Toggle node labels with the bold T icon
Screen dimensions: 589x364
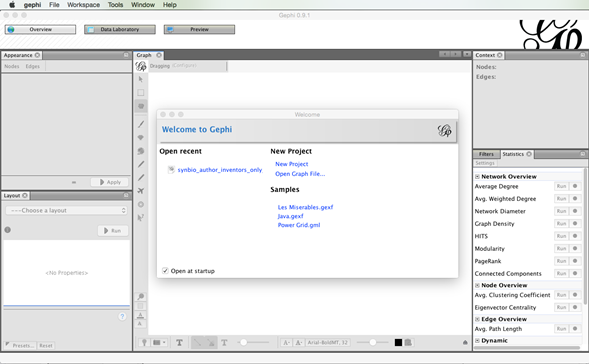pos(180,343)
